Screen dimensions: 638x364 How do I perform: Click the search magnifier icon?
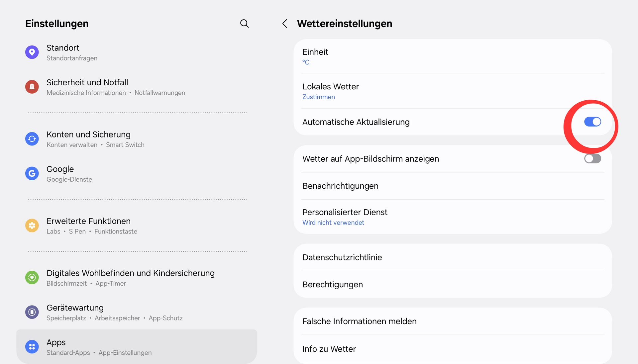pyautogui.click(x=244, y=24)
